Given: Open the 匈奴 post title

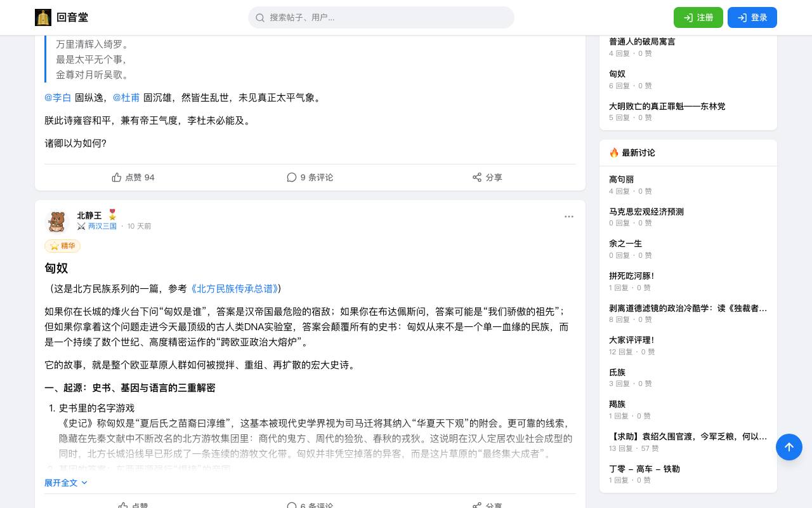Looking at the screenshot, I should click(56, 268).
